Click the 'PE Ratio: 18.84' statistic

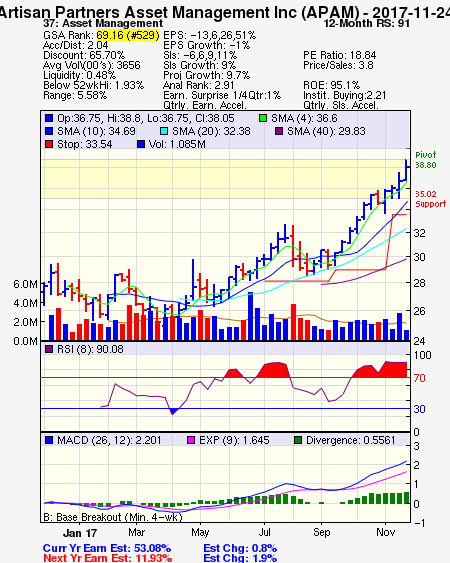tap(340, 55)
